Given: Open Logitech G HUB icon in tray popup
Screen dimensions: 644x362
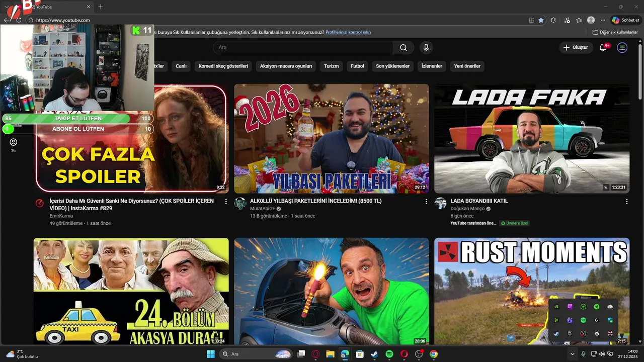Looking at the screenshot, I should (597, 320).
